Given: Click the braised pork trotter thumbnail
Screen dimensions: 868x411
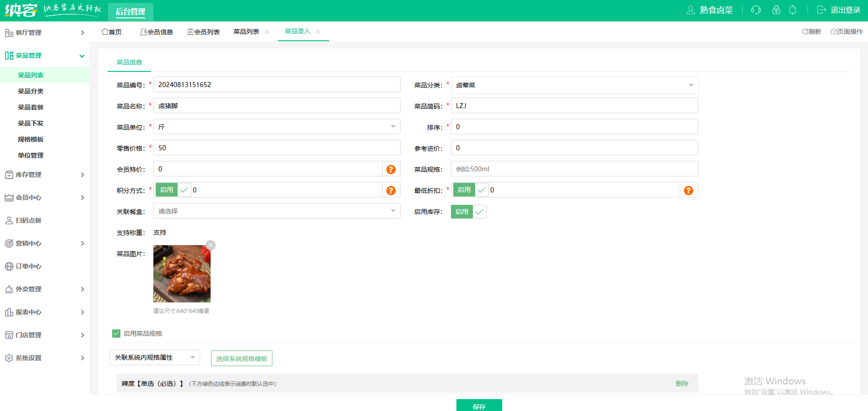Looking at the screenshot, I should click(x=182, y=274).
